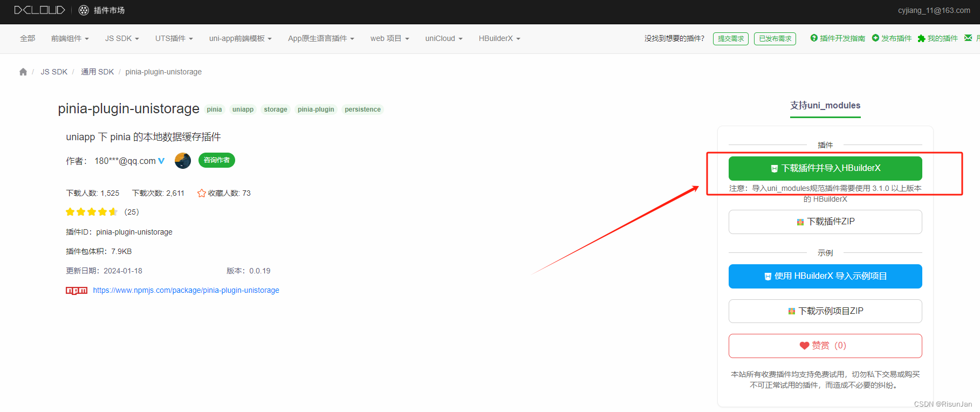
Task: Expand the 前端组件 dropdown
Action: point(70,38)
